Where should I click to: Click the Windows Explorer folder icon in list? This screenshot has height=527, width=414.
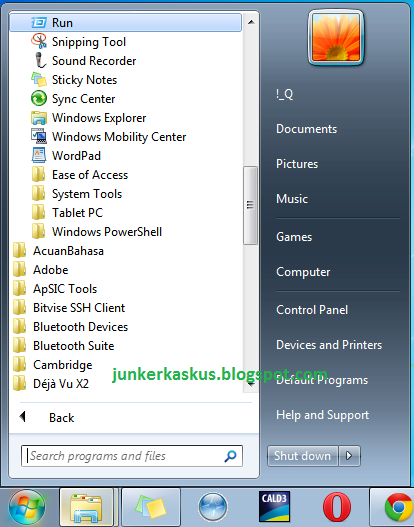[x=39, y=118]
